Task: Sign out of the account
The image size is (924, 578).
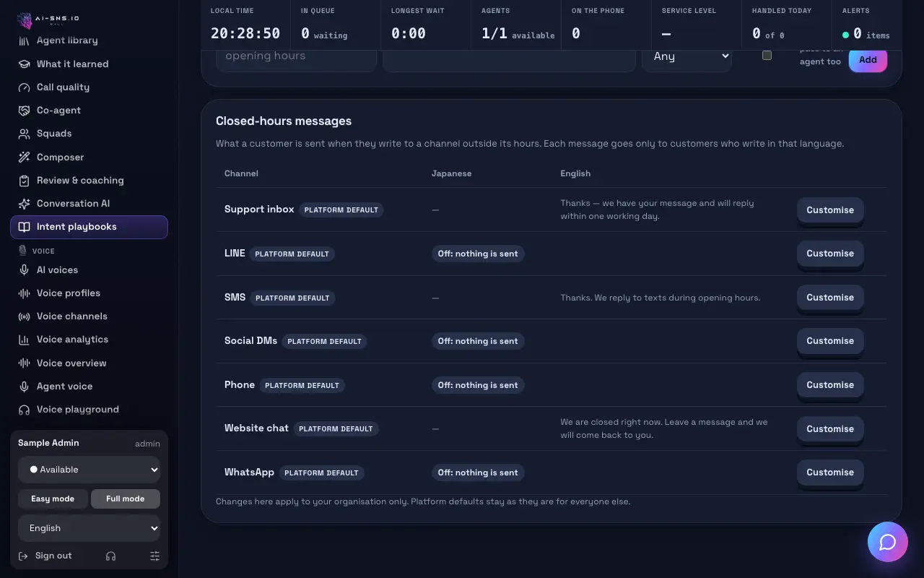Action: (x=45, y=556)
